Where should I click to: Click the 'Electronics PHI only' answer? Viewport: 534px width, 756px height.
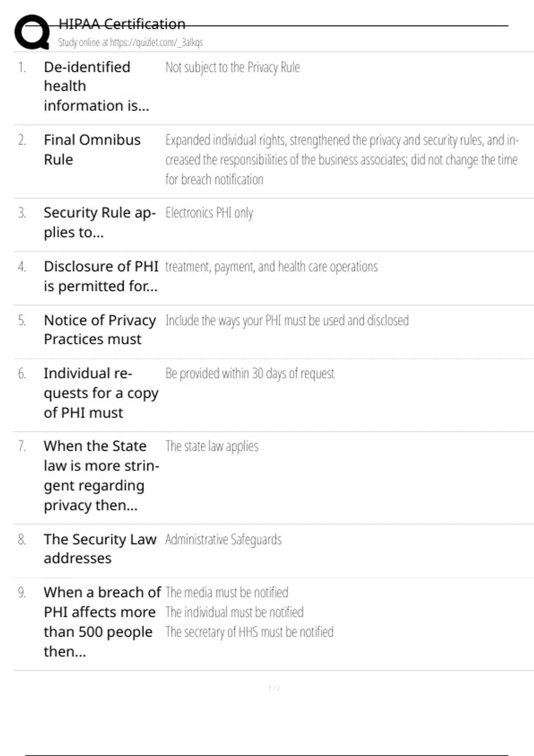(x=209, y=213)
